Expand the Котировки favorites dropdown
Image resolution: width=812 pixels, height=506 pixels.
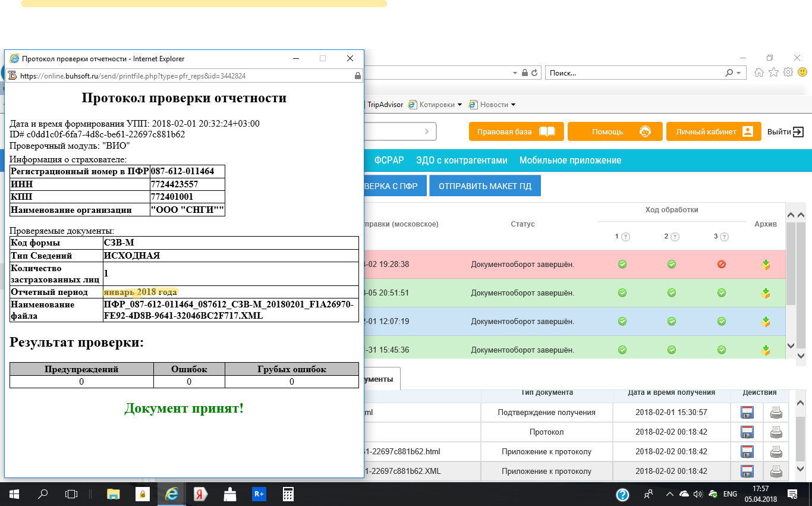459,105
